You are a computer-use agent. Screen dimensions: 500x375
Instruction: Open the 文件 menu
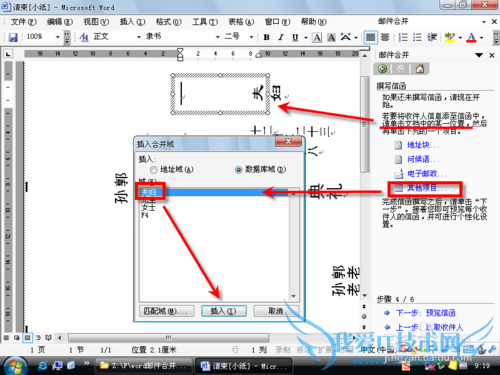[x=23, y=22]
